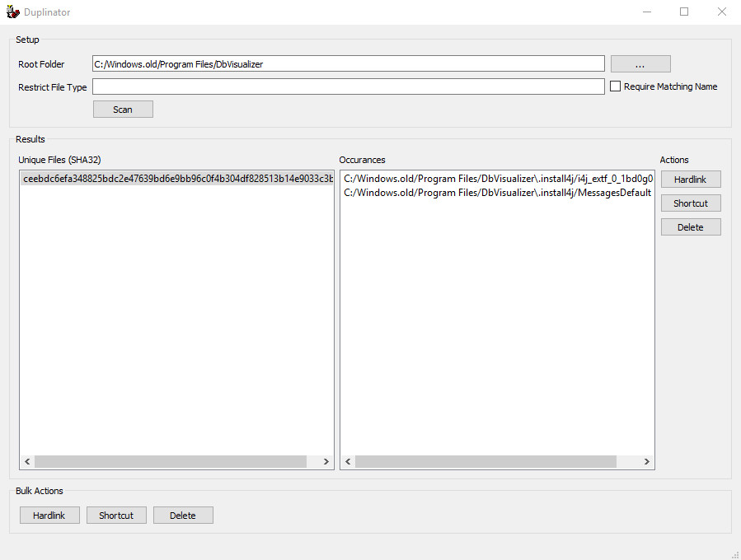Click left arrow of Occurances scrollbar
The width and height of the screenshot is (741, 560).
(349, 461)
